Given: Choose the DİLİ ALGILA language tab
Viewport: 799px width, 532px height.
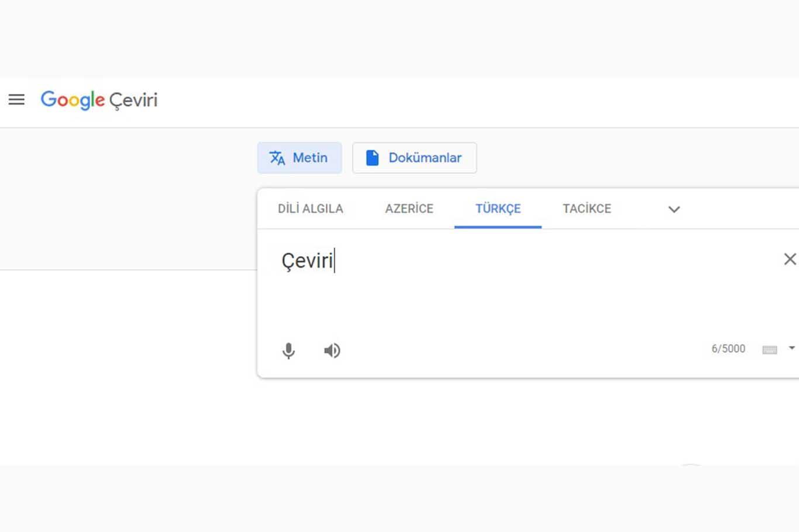Looking at the screenshot, I should coord(311,209).
